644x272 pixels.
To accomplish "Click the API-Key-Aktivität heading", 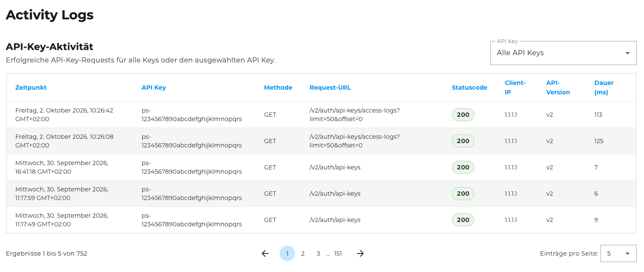I will point(50,47).
